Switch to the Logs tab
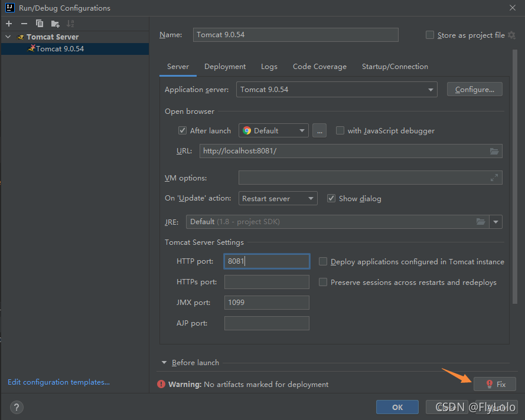The image size is (525, 420). pyautogui.click(x=269, y=67)
